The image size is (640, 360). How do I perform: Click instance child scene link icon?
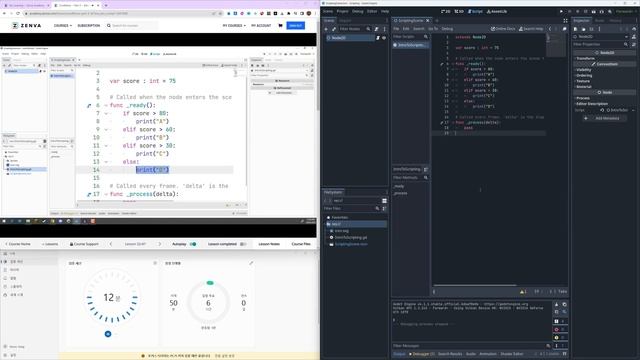(x=334, y=29)
